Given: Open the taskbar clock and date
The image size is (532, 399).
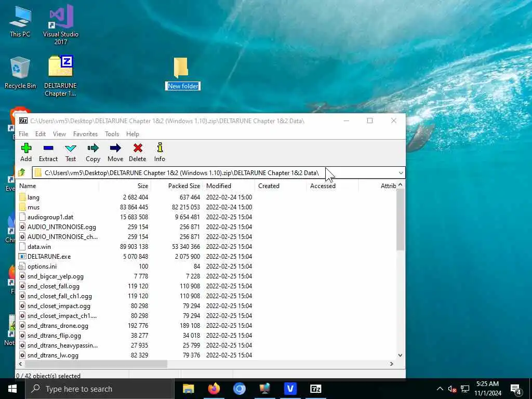Looking at the screenshot, I should click(x=487, y=389).
